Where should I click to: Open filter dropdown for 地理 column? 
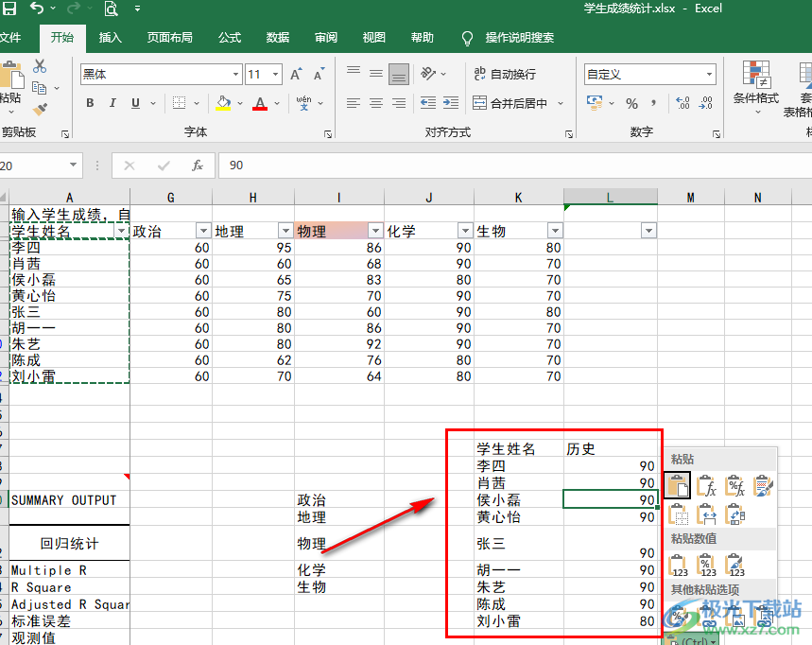click(x=285, y=231)
